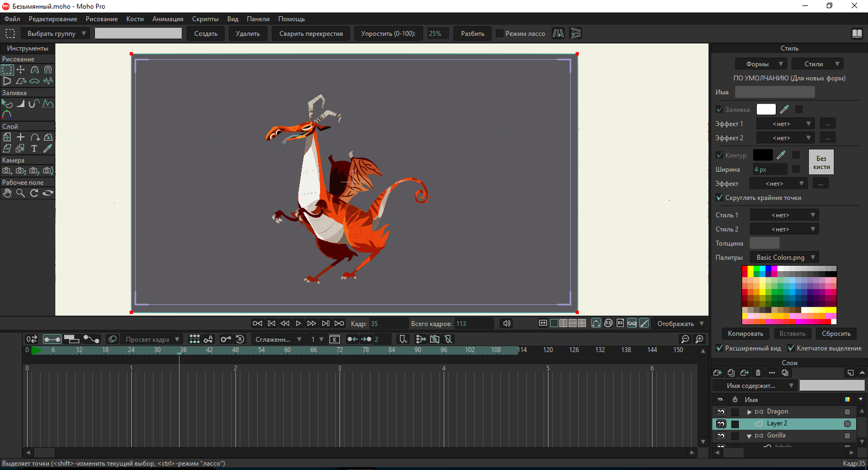Open the Формы dropdown
Image resolution: width=868 pixels, height=470 pixels.
click(762, 64)
